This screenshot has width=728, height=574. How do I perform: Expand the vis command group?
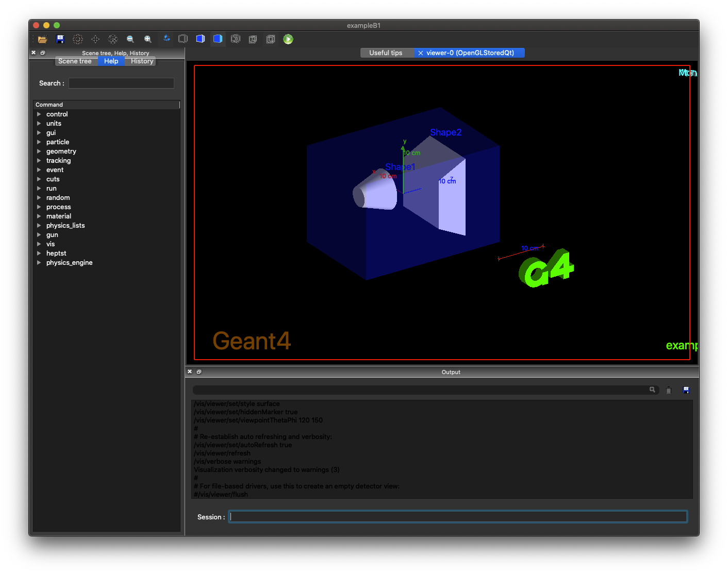tap(39, 244)
